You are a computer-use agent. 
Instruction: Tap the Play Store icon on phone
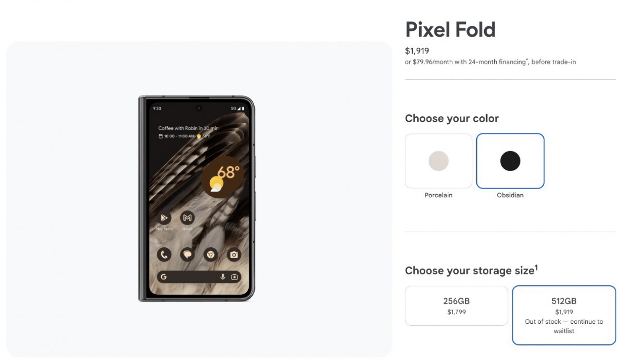(x=164, y=217)
